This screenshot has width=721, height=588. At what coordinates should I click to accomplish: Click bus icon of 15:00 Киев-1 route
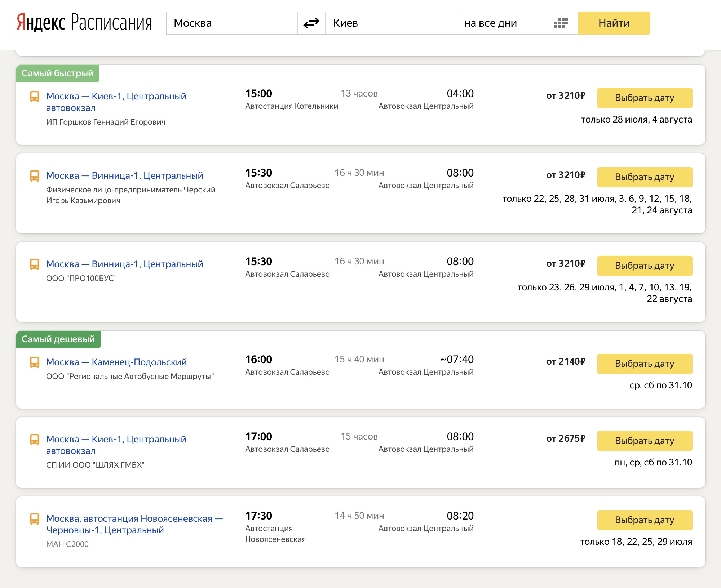(35, 97)
